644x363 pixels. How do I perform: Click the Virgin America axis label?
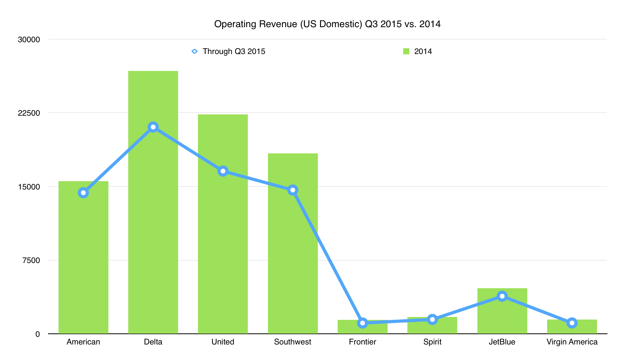[x=572, y=342]
